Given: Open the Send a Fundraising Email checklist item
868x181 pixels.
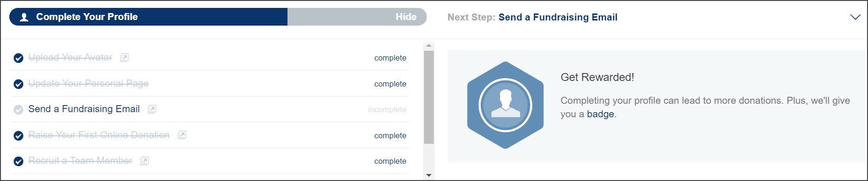Looking at the screenshot, I should coord(84,109).
